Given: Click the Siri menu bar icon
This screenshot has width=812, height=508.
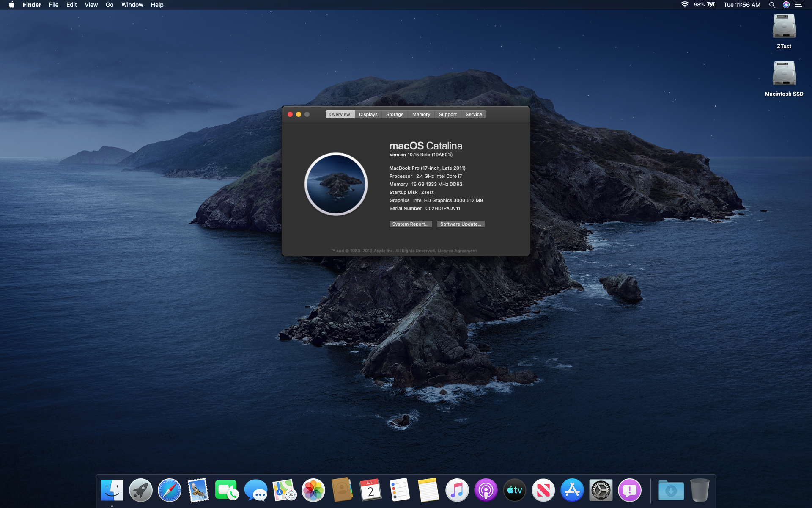Looking at the screenshot, I should [786, 5].
